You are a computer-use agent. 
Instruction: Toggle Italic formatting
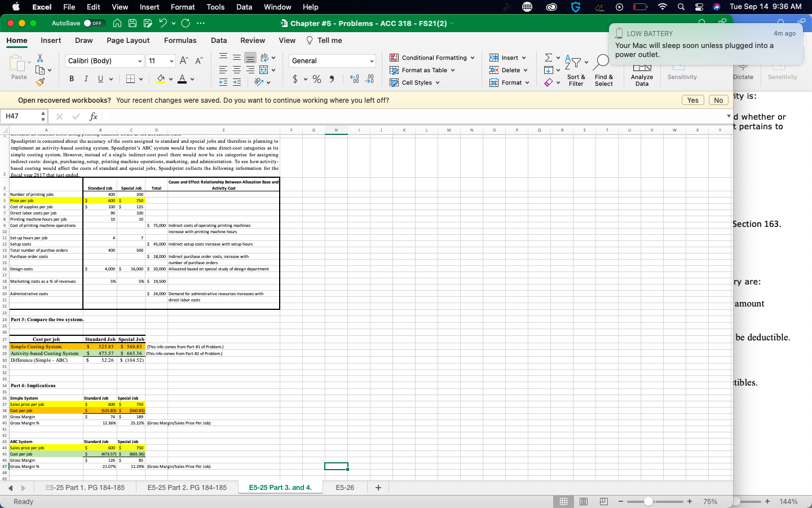(86, 78)
